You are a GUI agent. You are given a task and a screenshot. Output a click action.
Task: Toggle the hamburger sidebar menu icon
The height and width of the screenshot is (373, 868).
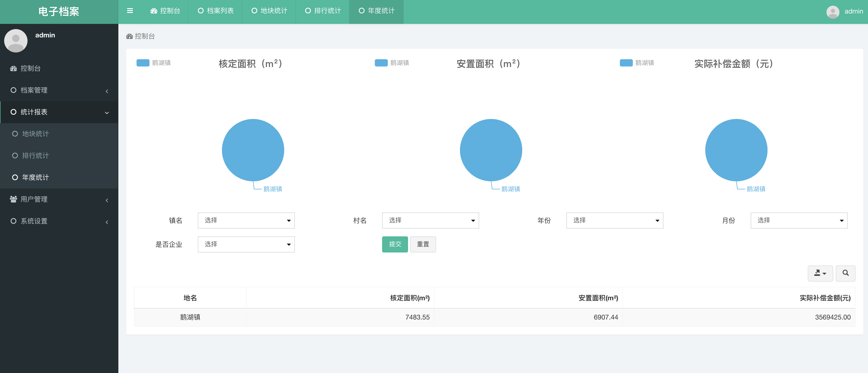point(130,11)
